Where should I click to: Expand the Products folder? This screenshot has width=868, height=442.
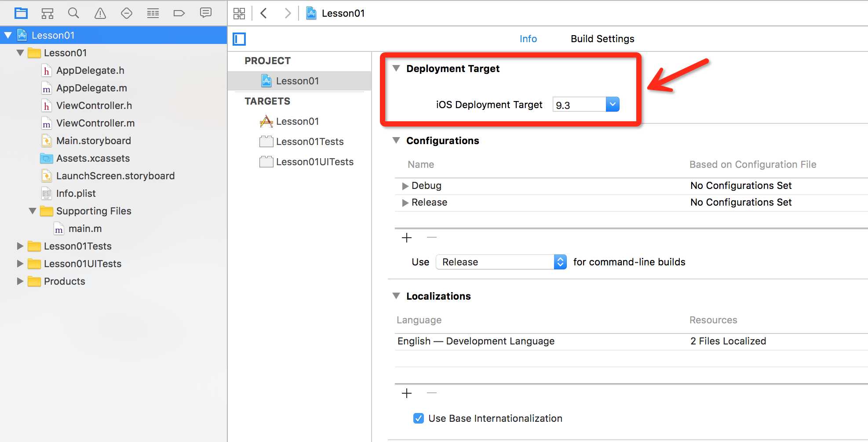[20, 281]
